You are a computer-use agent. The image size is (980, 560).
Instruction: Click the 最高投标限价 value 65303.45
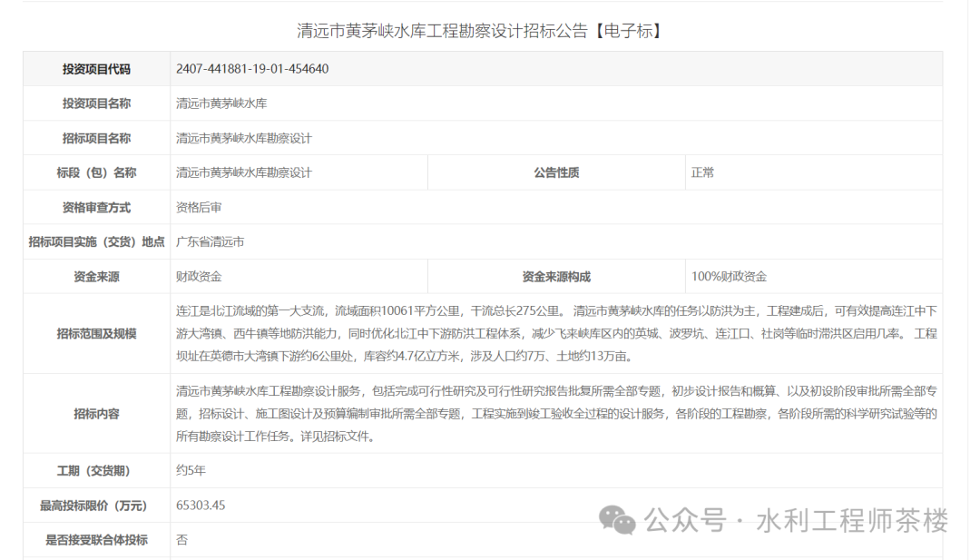[201, 506]
